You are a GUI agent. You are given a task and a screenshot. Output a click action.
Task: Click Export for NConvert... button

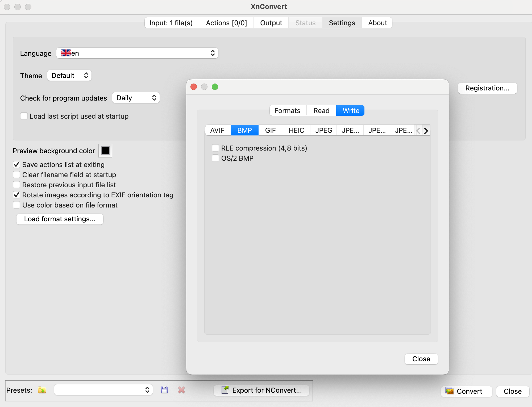(261, 390)
